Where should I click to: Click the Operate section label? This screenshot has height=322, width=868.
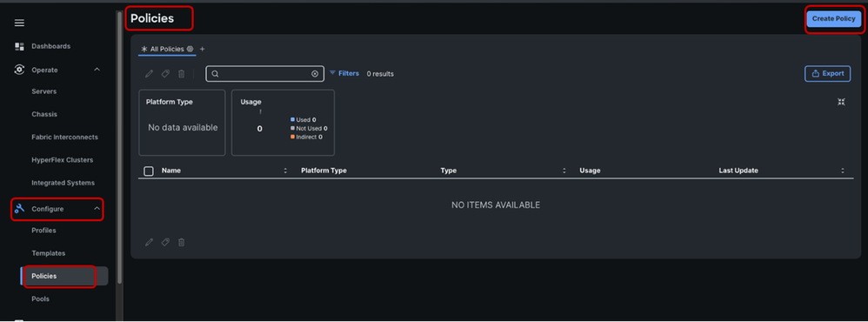[44, 70]
